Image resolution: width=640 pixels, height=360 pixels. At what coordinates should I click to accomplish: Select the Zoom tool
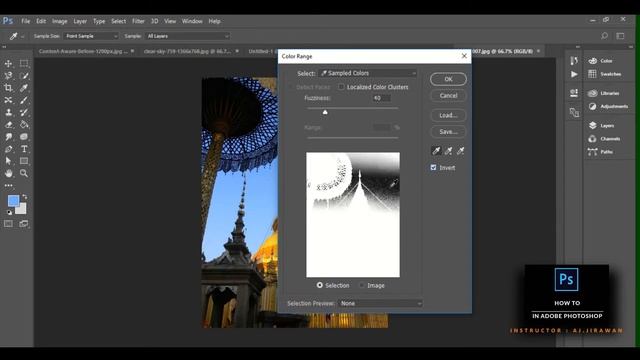24,173
